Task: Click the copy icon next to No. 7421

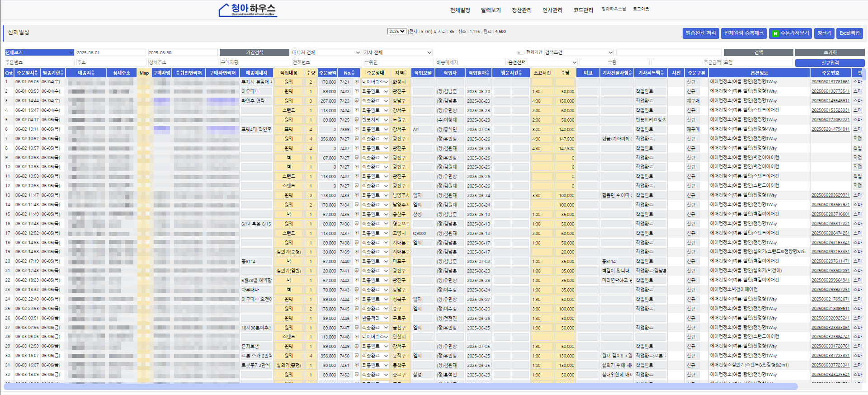Action: point(356,82)
